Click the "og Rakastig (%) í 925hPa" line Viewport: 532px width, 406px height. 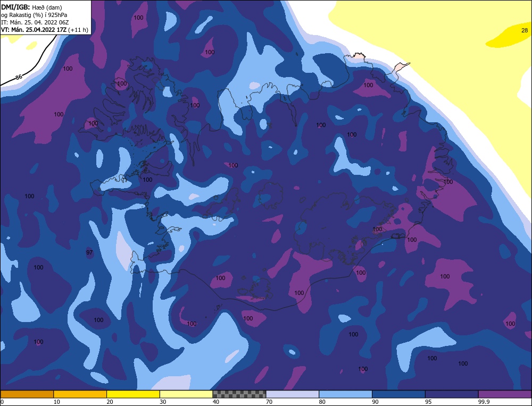click(34, 15)
